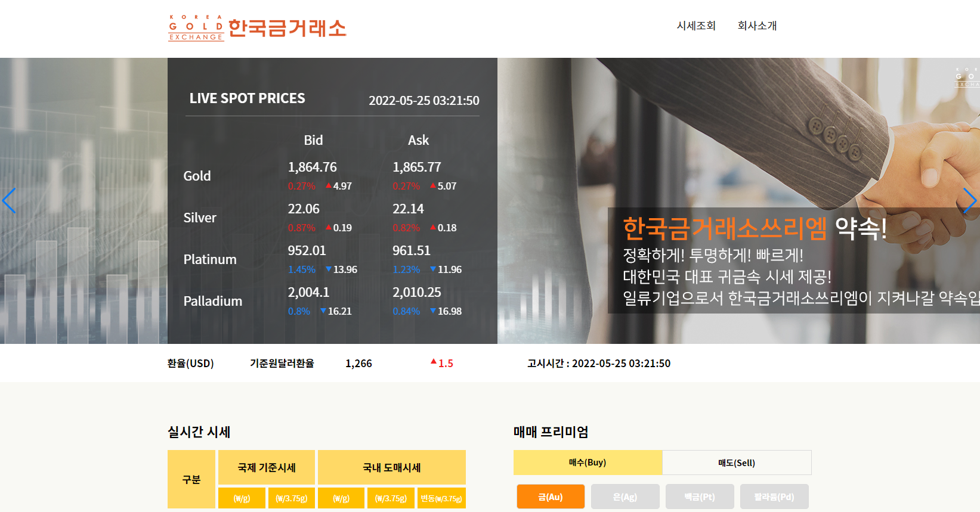Viewport: 980px width, 512px height.
Task: Click the banner headline 한국금거래소쓰리엠 약속!
Action: pyautogui.click(x=755, y=228)
